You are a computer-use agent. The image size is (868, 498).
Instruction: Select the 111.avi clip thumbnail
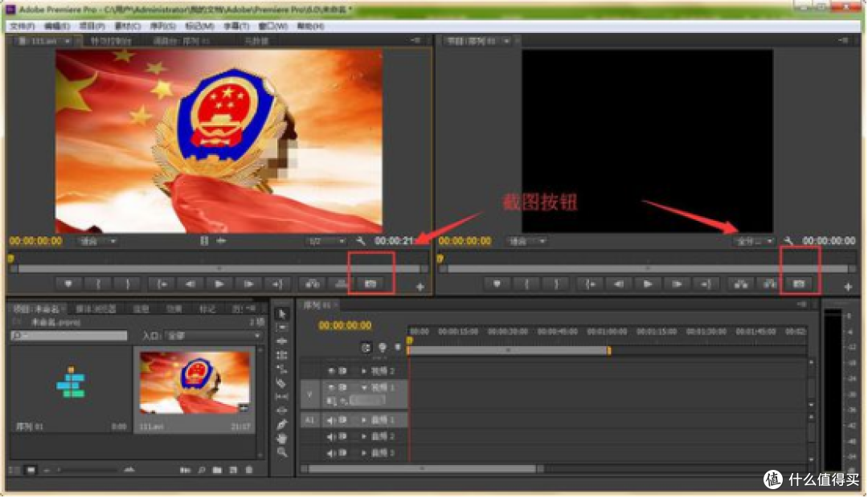pyautogui.click(x=194, y=382)
